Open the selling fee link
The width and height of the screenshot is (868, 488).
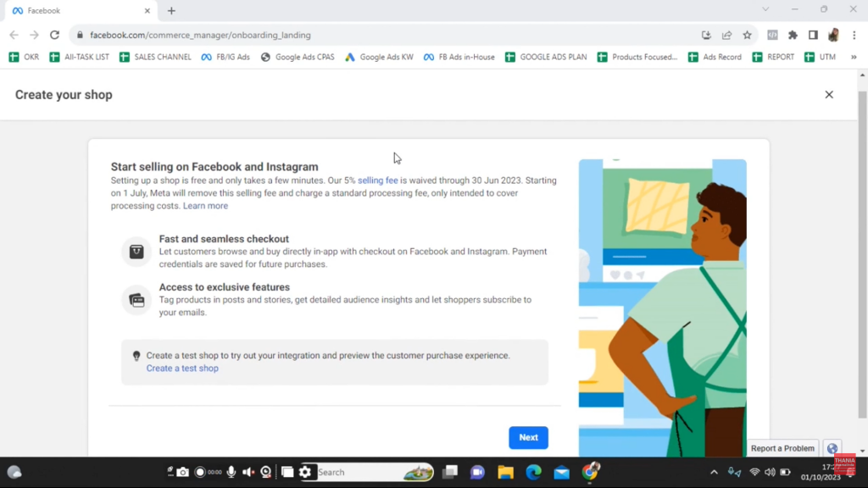(377, 180)
